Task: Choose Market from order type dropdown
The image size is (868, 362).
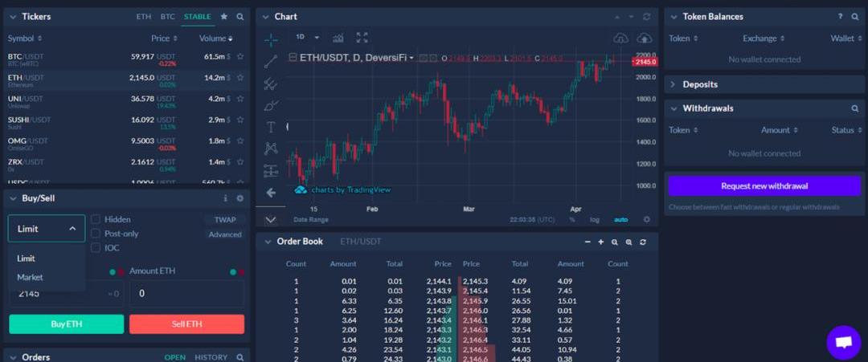Action: coord(31,277)
